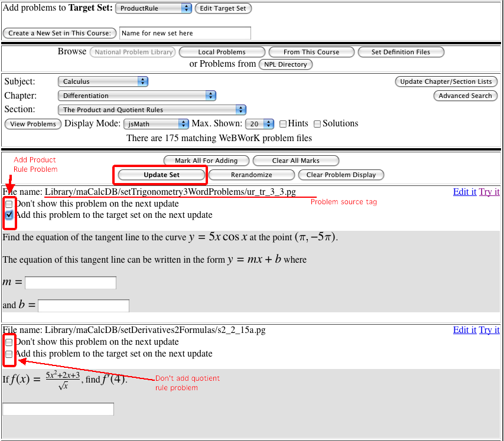Click Mark All For Adding

click(206, 161)
